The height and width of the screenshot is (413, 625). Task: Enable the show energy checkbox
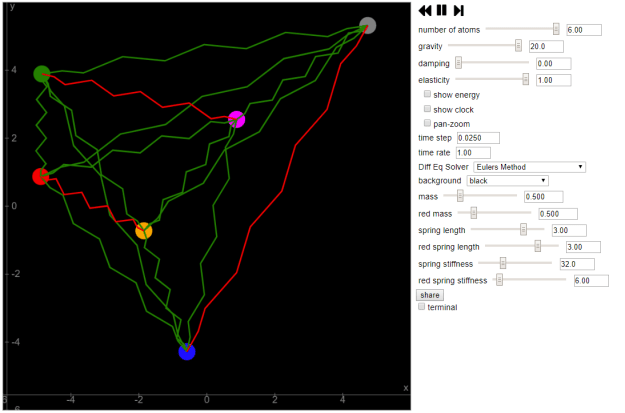(x=428, y=94)
